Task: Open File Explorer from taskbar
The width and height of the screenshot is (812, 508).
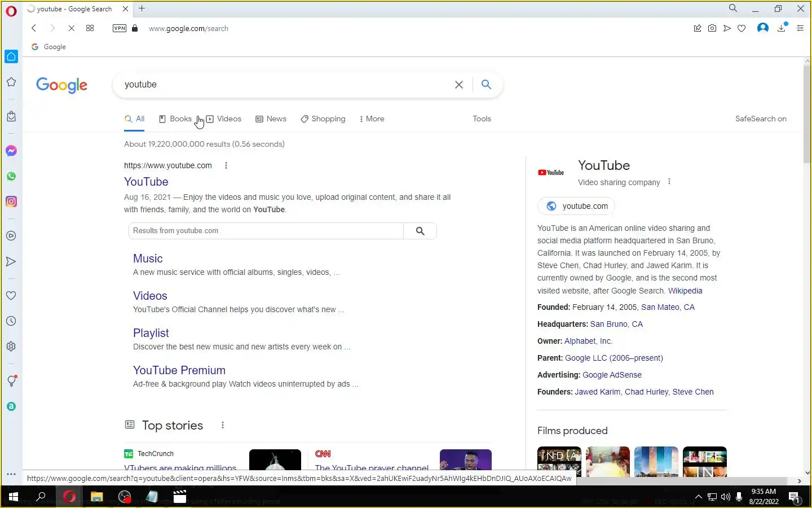Action: click(97, 497)
